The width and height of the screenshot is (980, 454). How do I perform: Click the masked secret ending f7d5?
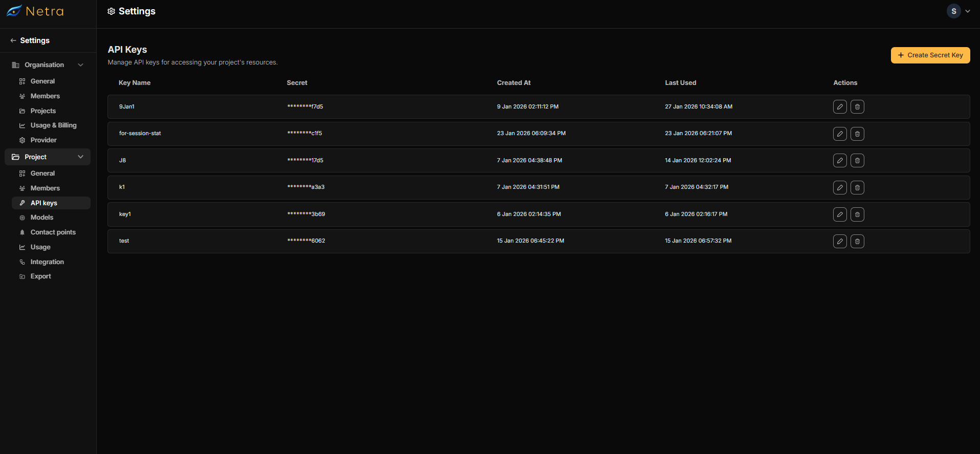tap(305, 106)
